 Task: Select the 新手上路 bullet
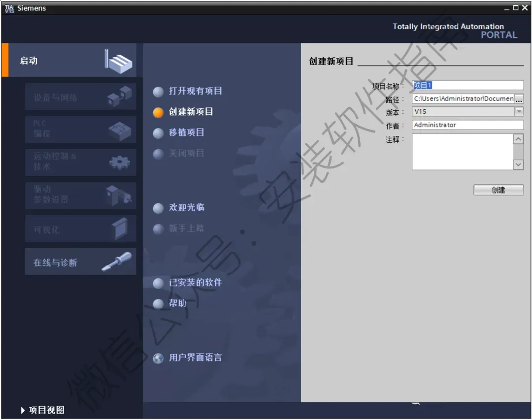pyautogui.click(x=158, y=229)
